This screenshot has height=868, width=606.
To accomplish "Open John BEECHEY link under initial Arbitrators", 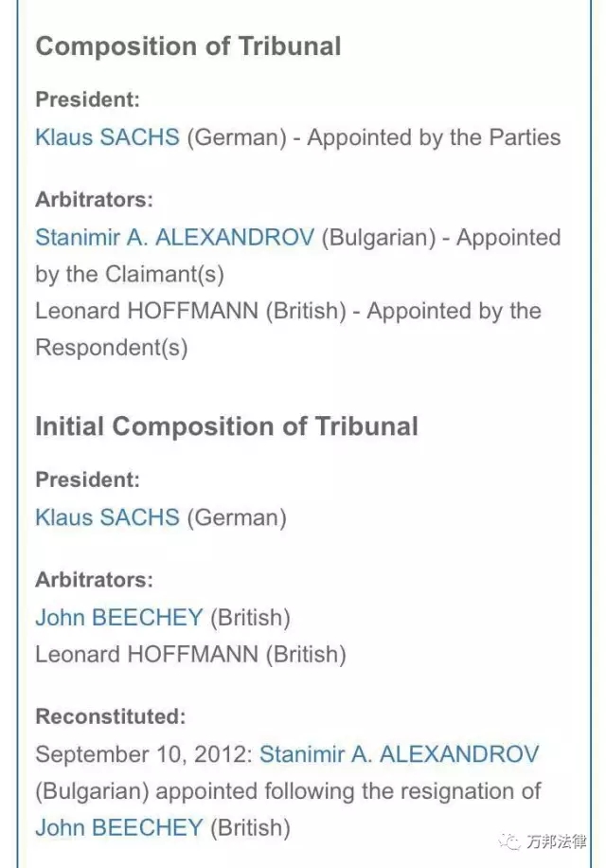I will click(x=119, y=617).
